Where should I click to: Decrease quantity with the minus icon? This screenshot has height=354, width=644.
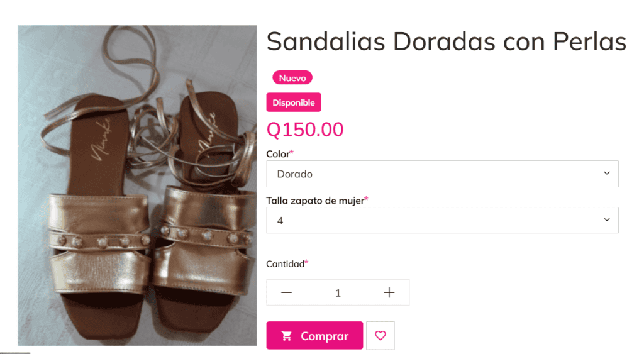point(286,292)
